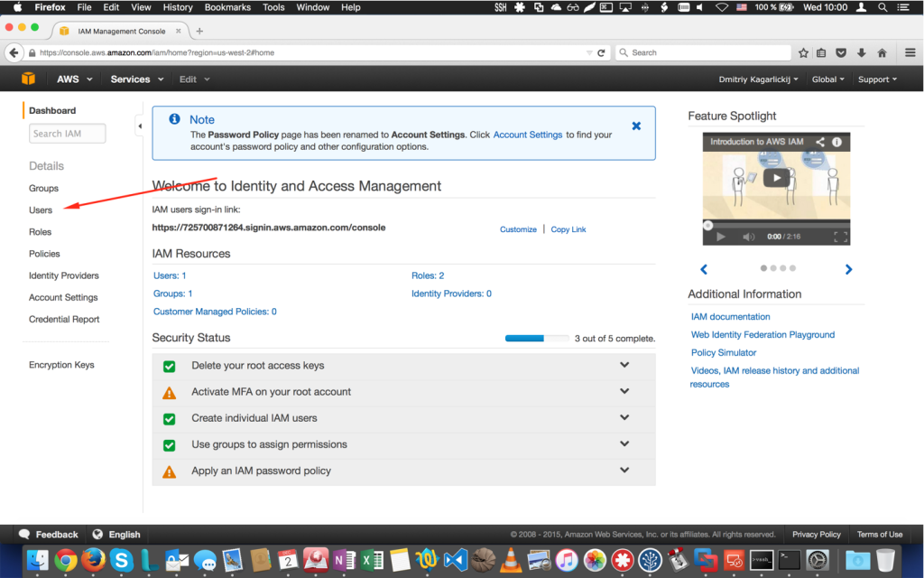924x578 pixels.
Task: Click the Feedback button in footer
Action: click(49, 535)
